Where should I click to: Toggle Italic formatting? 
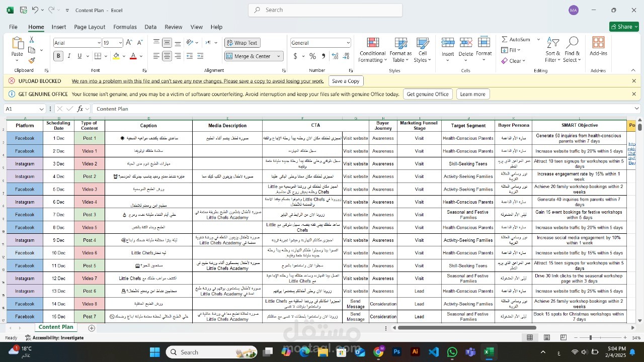[x=69, y=56]
